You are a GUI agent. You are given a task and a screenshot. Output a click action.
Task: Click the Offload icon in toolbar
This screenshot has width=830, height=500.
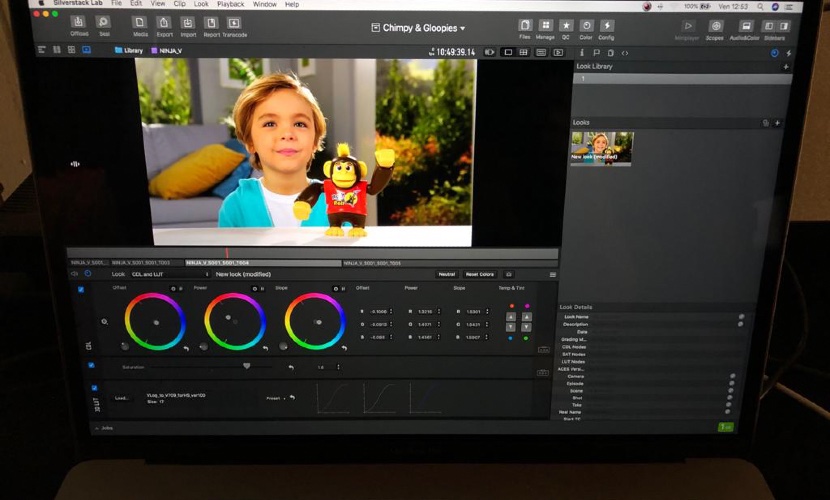click(79, 24)
